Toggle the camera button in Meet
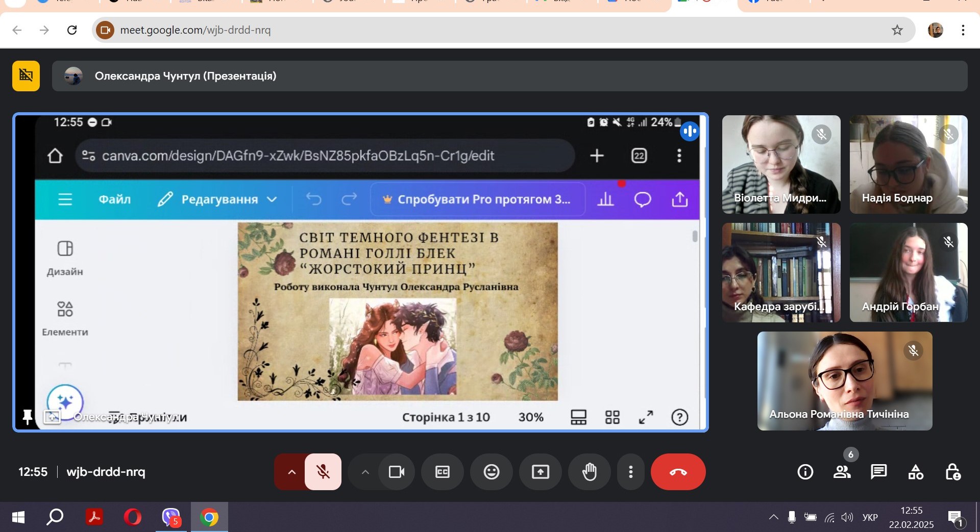This screenshot has width=980, height=532. tap(397, 472)
